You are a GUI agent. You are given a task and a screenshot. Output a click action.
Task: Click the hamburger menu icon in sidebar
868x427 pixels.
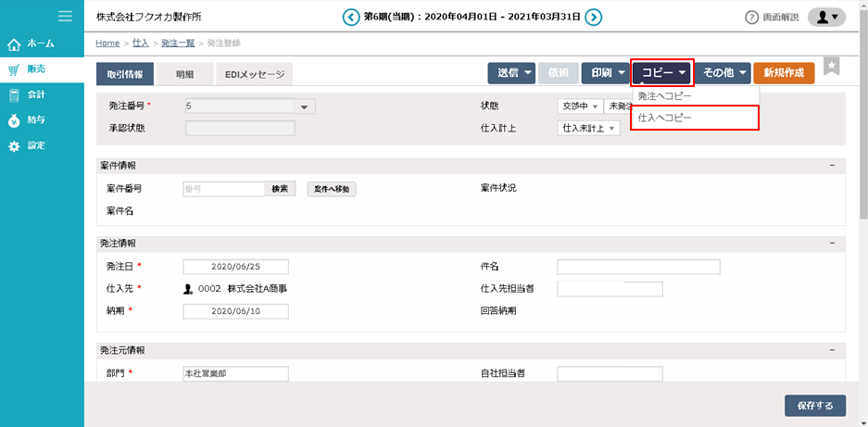coord(65,16)
